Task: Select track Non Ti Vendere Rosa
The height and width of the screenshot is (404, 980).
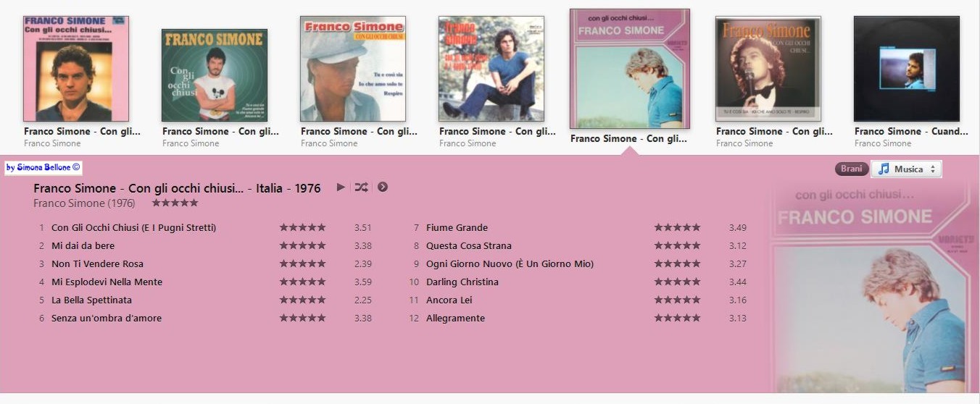Action: click(x=97, y=264)
